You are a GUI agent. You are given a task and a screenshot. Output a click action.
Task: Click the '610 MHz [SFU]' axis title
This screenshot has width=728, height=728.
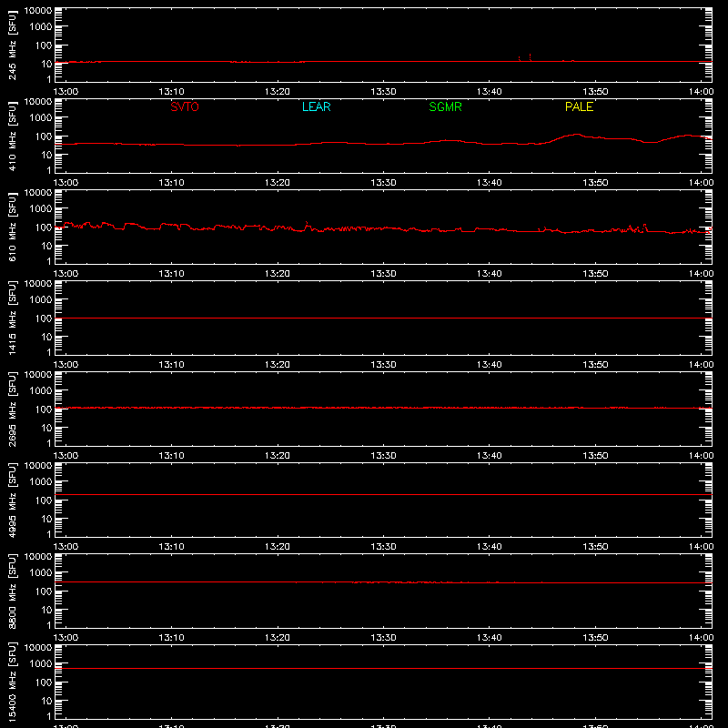tap(13, 227)
